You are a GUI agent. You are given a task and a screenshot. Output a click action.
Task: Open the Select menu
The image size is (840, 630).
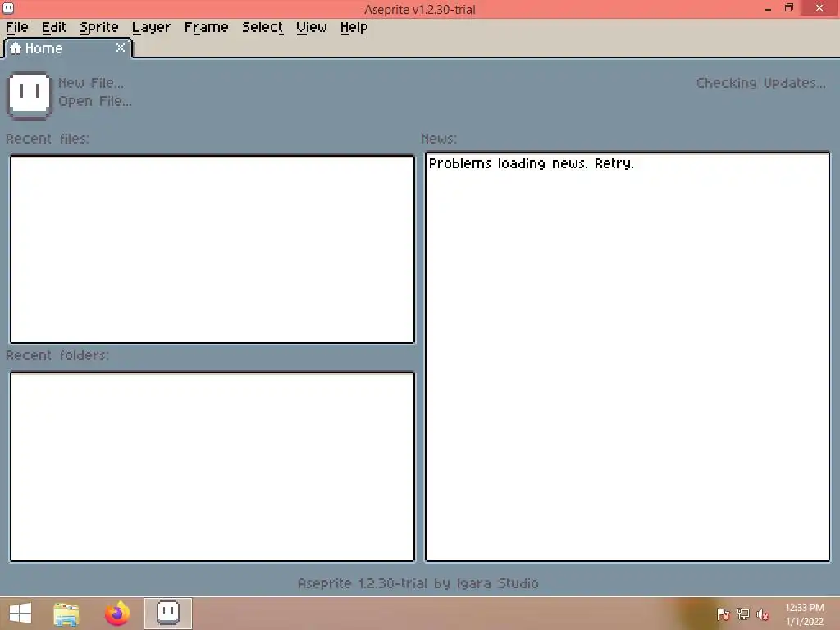(262, 27)
